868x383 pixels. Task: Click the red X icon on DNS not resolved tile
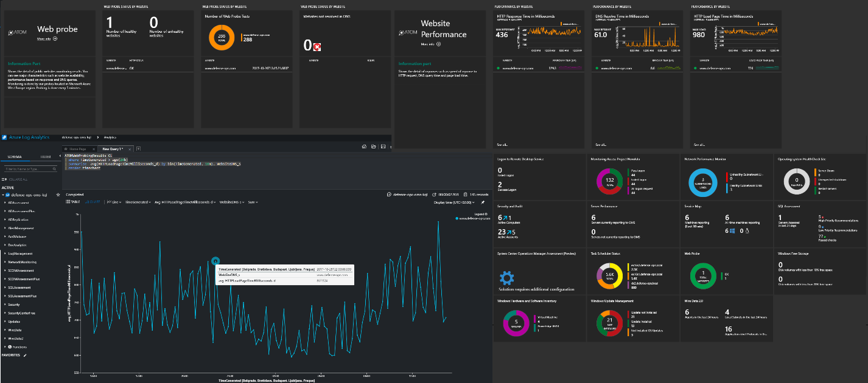point(317,46)
